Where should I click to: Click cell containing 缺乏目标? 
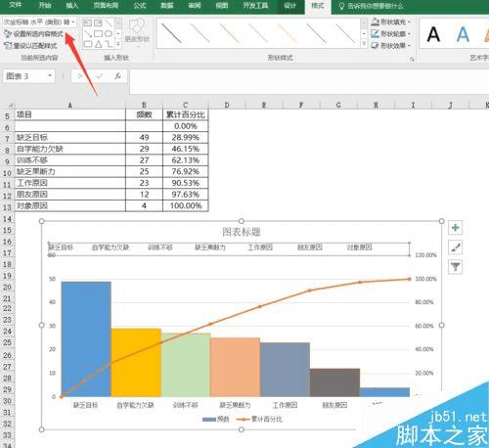(69, 137)
